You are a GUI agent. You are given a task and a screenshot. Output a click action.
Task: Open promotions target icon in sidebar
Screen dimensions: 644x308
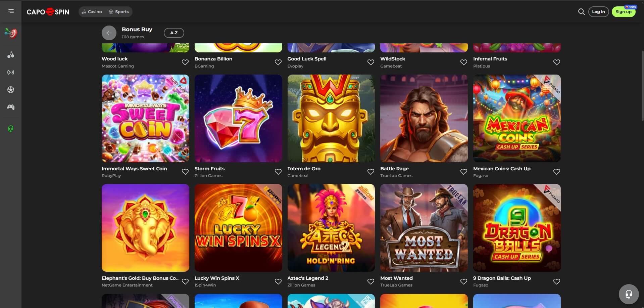[11, 33]
